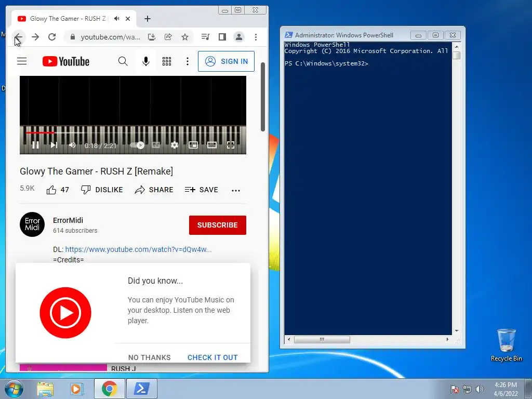This screenshot has height=399, width=532.
Task: Enter full screen video
Action: click(x=231, y=145)
